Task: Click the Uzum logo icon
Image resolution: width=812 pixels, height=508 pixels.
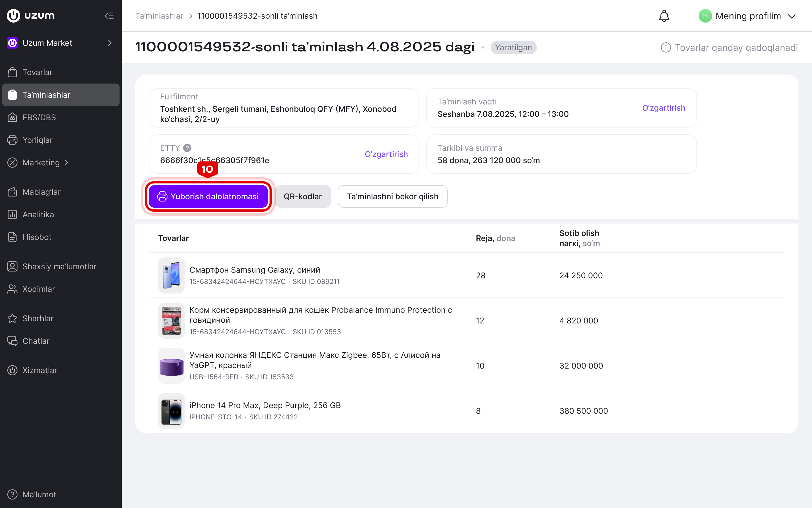Action: pos(14,16)
